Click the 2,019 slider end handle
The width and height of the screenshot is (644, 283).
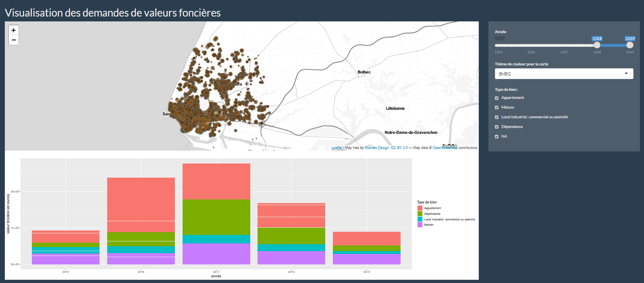click(x=630, y=45)
